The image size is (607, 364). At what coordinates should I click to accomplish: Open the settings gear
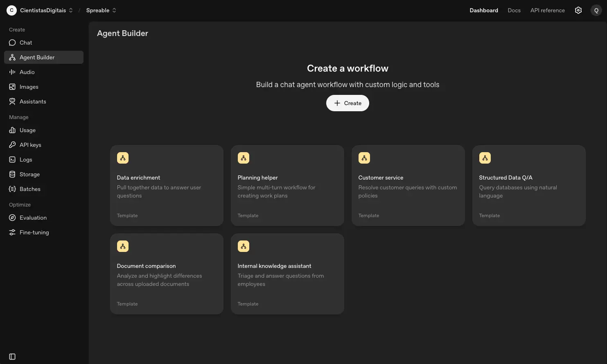578,10
